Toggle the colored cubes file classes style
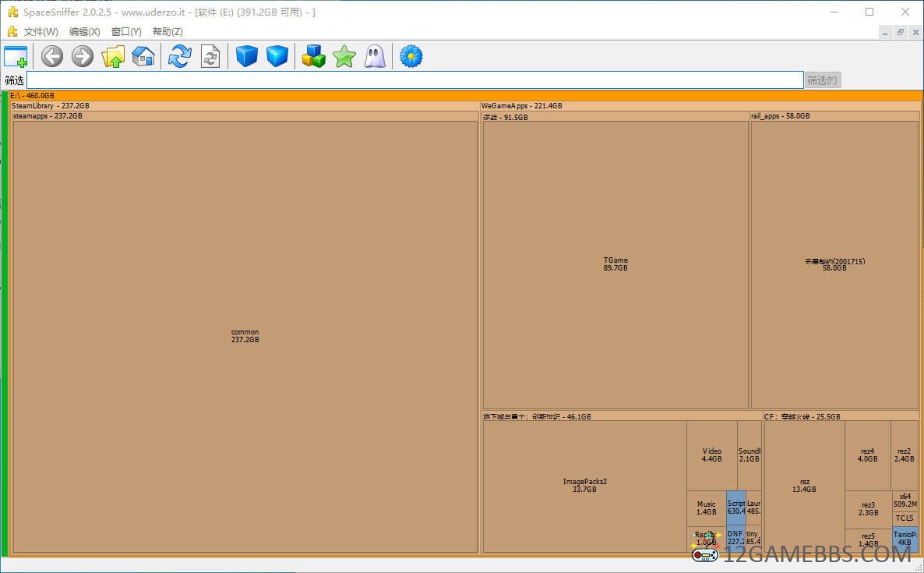 click(x=313, y=57)
